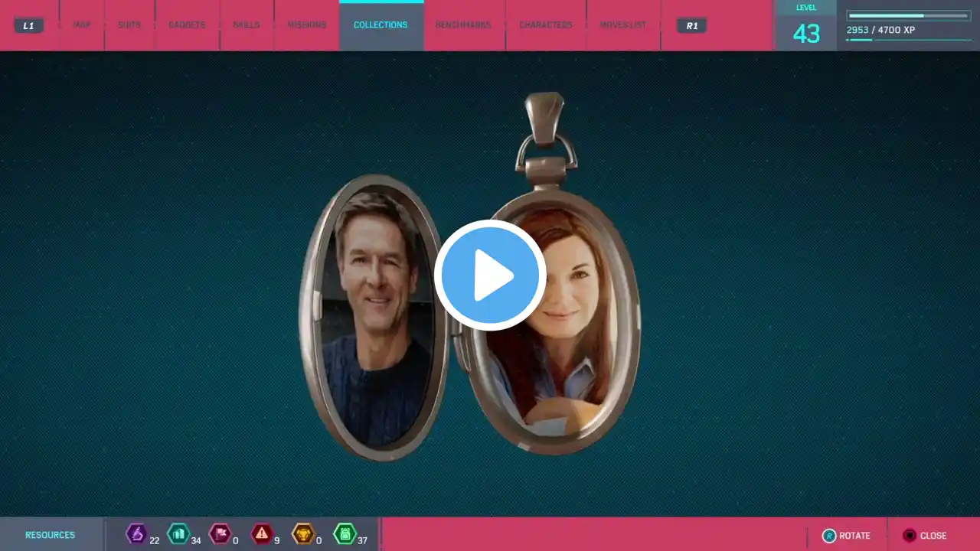
Task: Click the landmark token count 34
Action: point(196,540)
